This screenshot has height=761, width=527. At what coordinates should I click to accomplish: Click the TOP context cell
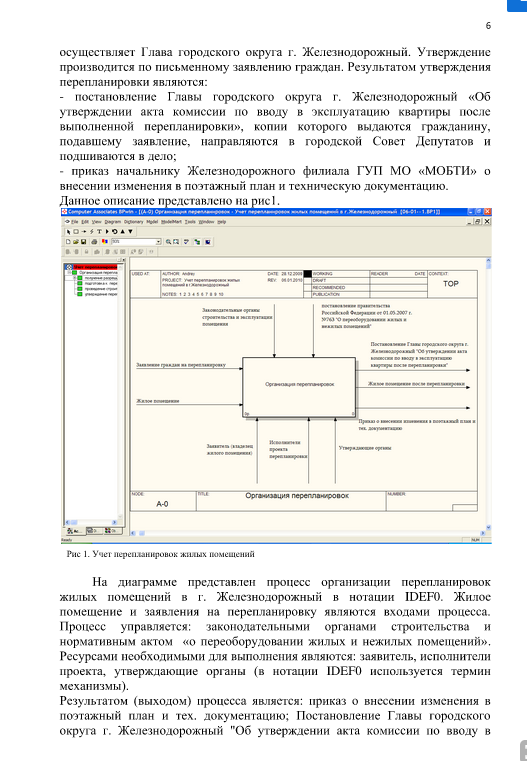[x=451, y=283]
